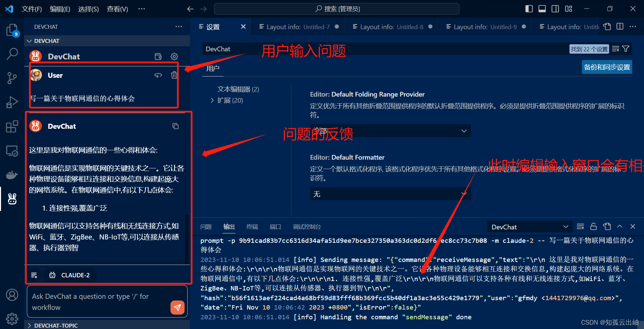This screenshot has height=329, width=644.
Task: Select the CLAUDE-2 model selector
Action: click(70, 275)
